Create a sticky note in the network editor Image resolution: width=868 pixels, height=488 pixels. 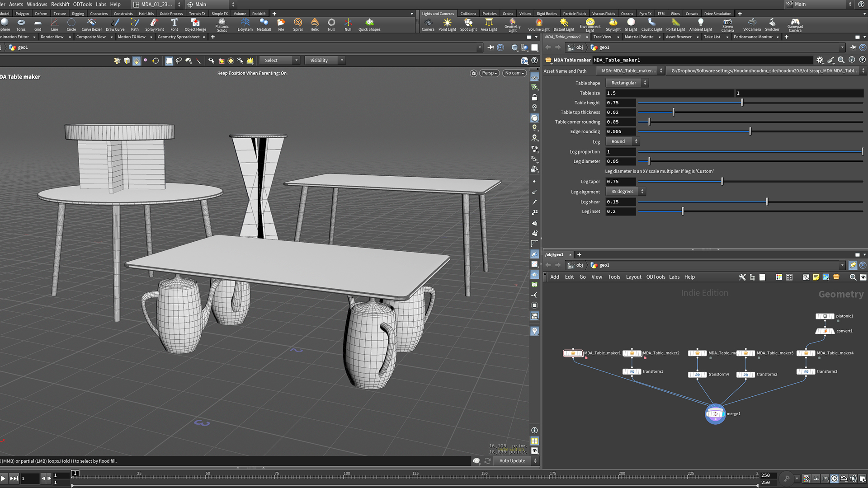[x=816, y=277]
